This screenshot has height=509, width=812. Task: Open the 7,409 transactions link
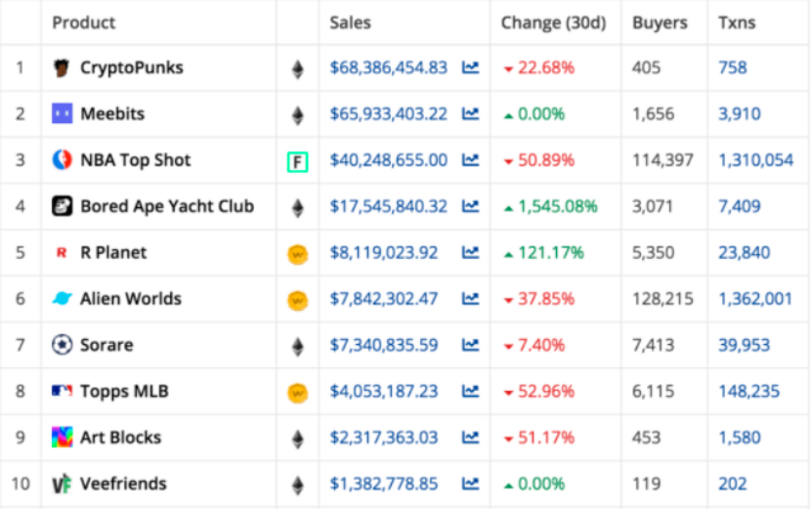coord(739,206)
